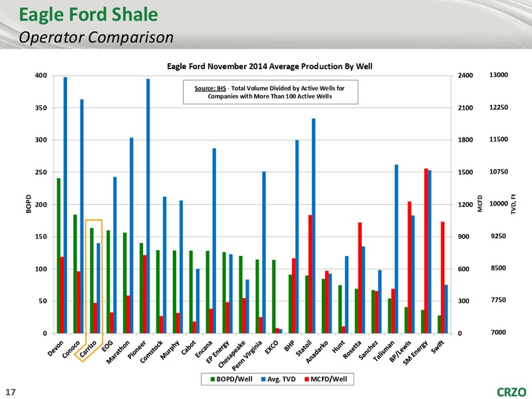Image resolution: width=532 pixels, height=399 pixels.
Task: Select the 'Chesapeake' axis label
Action: (x=232, y=354)
